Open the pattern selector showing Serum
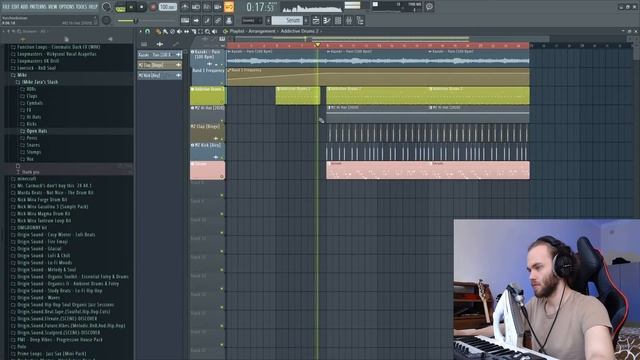Image resolution: width=640 pixels, height=360 pixels. coord(288,20)
